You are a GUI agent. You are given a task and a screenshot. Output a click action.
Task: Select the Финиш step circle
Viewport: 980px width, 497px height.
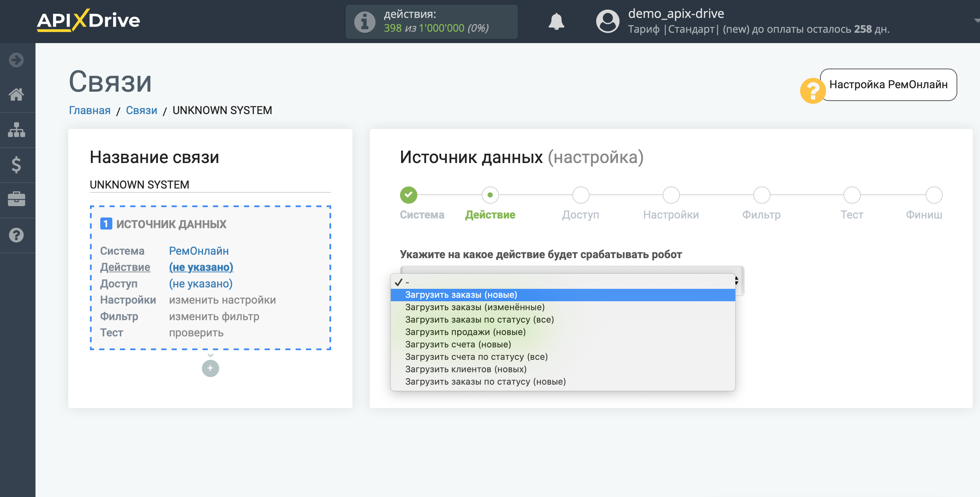[934, 195]
